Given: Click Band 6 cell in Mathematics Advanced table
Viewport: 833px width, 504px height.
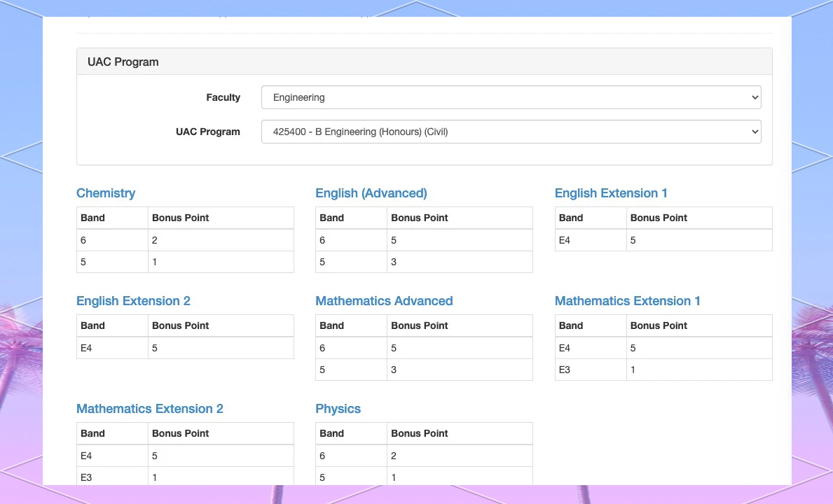Looking at the screenshot, I should [x=322, y=348].
